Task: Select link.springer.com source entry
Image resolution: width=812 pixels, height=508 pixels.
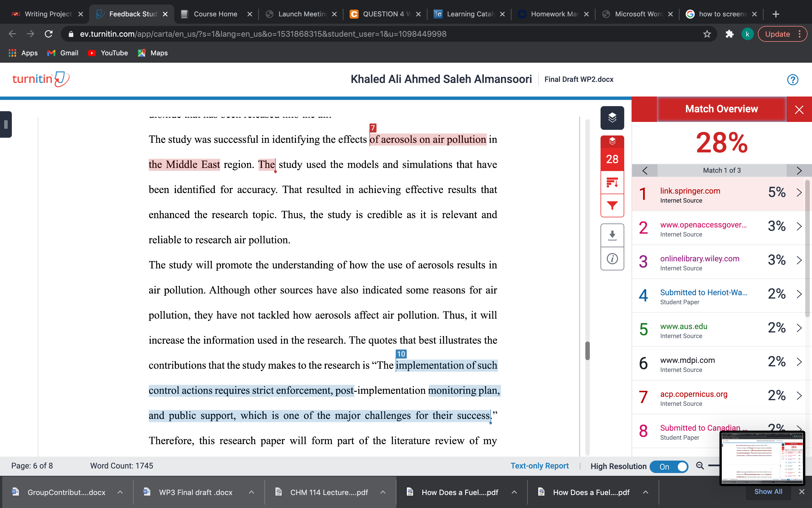Action: pos(718,194)
